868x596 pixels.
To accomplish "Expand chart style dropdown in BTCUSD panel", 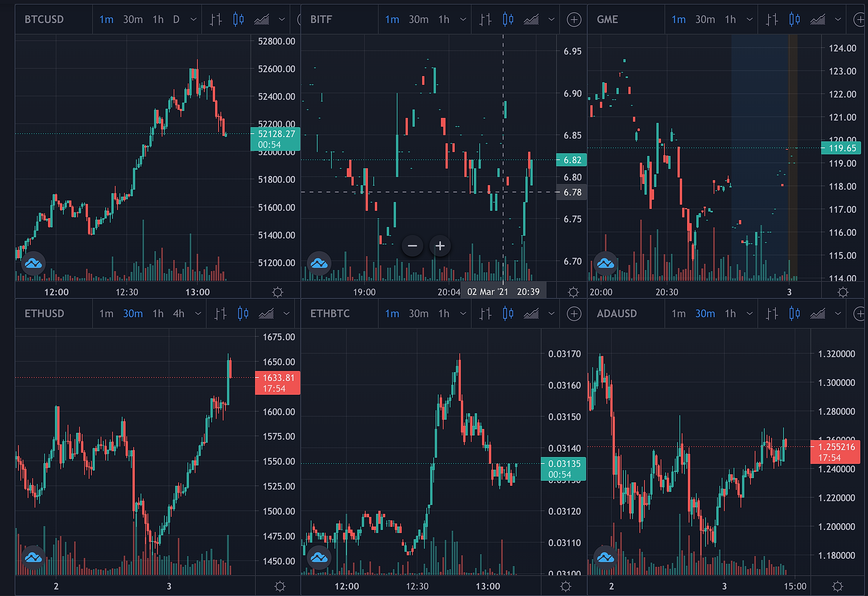I will [282, 19].
